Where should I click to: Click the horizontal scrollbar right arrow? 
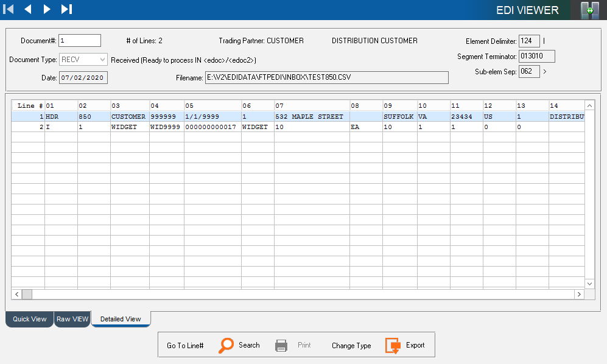click(579, 294)
